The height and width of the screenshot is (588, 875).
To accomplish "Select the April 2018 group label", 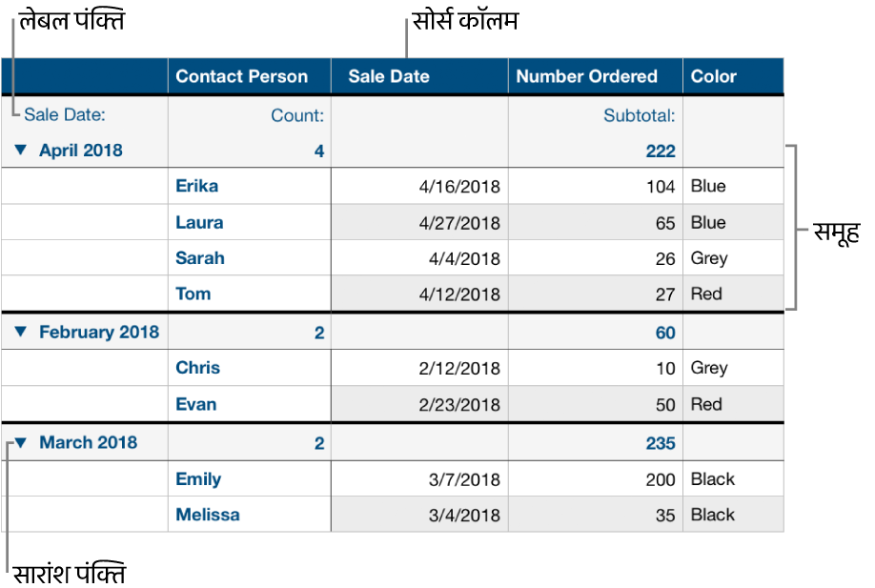I will (81, 151).
